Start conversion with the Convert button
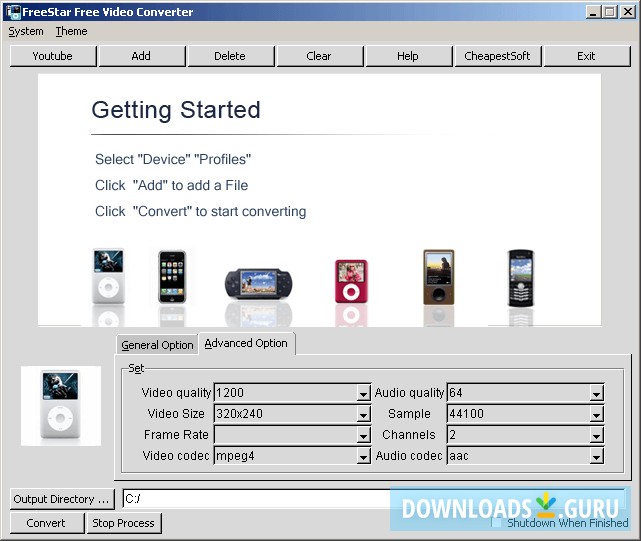This screenshot has width=641, height=541. 46,523
